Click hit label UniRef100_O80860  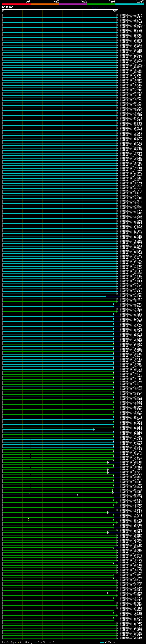tap(131, 37)
